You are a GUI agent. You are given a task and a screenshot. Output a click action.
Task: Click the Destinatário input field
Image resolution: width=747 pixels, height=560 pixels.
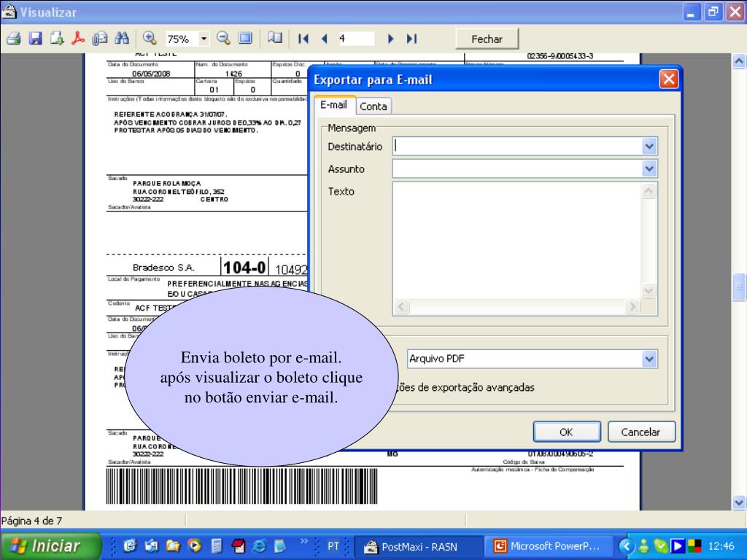click(x=518, y=146)
